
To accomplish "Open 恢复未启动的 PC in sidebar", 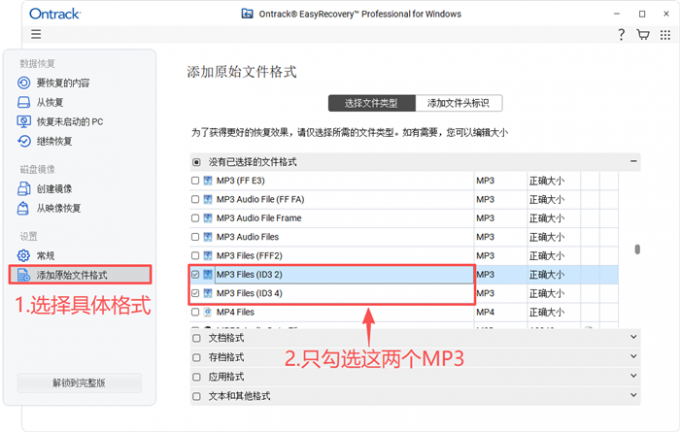I will pos(70,122).
